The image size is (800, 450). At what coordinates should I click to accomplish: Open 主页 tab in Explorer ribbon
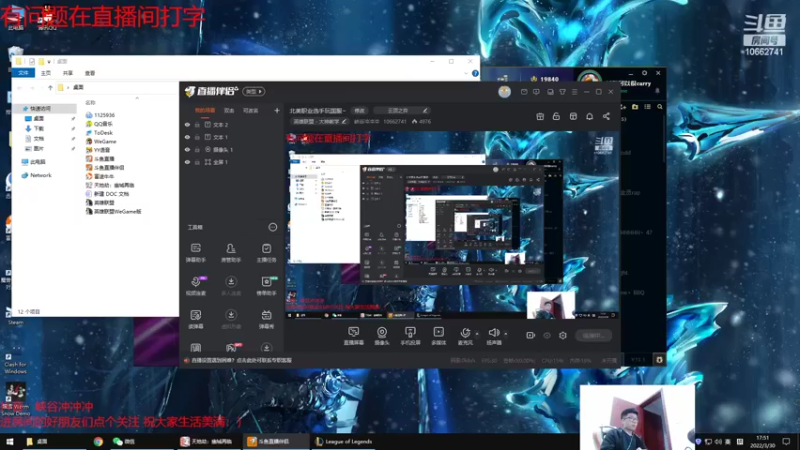coord(46,73)
